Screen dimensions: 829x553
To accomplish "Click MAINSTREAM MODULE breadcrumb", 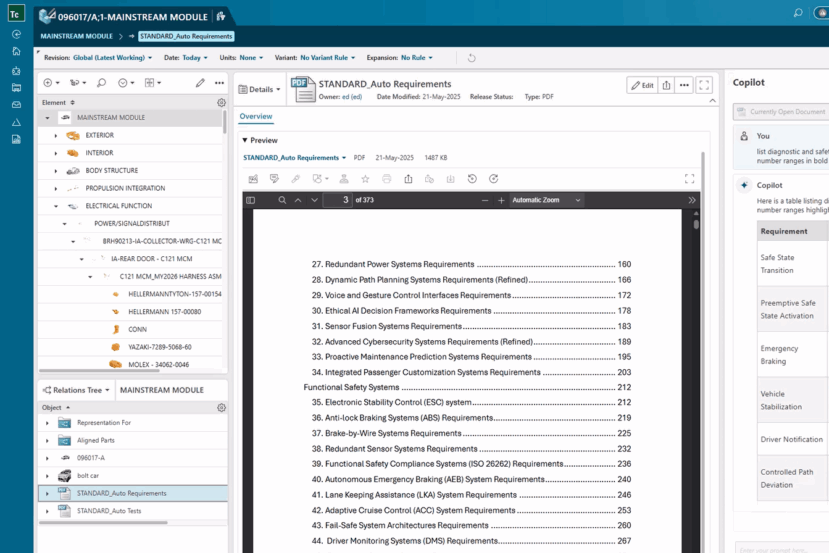I will [76, 36].
